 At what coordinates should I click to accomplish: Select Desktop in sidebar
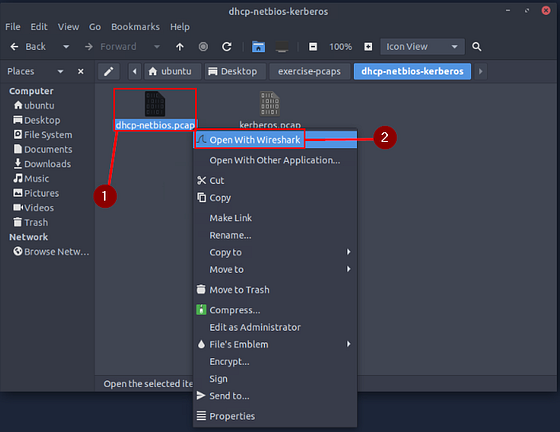[37, 120]
